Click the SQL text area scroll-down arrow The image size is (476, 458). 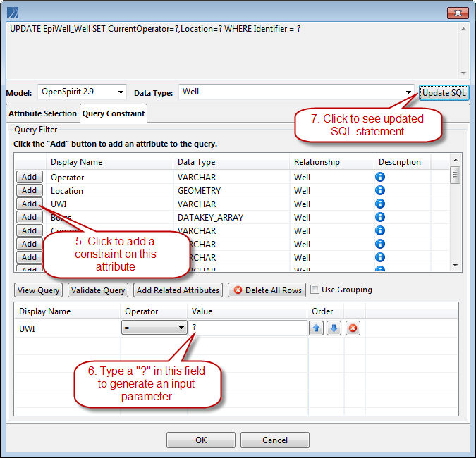[x=463, y=73]
